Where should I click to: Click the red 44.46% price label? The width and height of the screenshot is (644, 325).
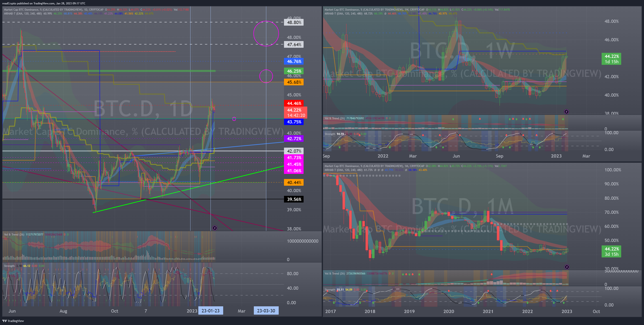coord(294,103)
